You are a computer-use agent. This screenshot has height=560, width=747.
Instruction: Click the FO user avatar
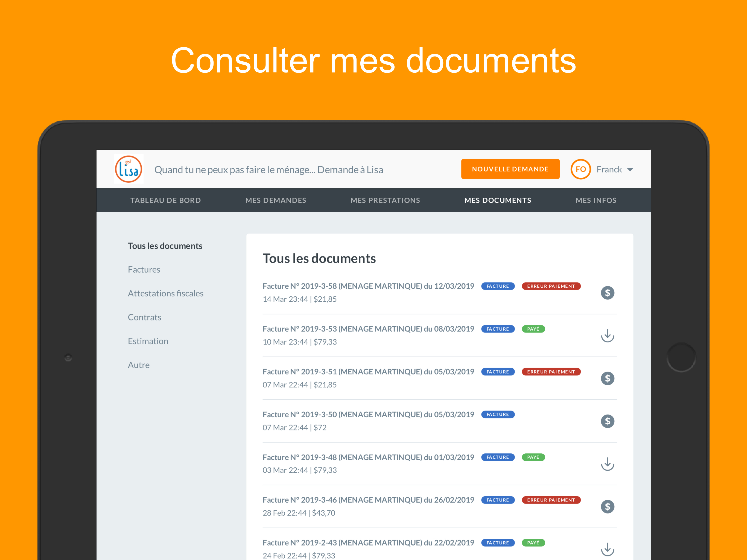pyautogui.click(x=580, y=169)
